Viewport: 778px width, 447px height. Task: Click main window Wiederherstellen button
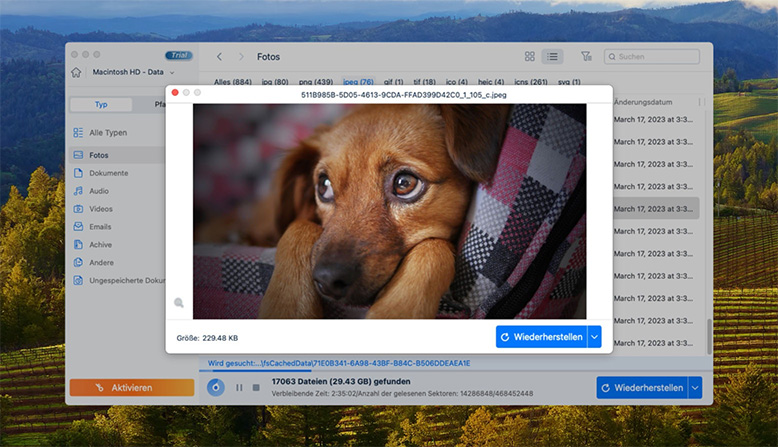click(x=642, y=388)
